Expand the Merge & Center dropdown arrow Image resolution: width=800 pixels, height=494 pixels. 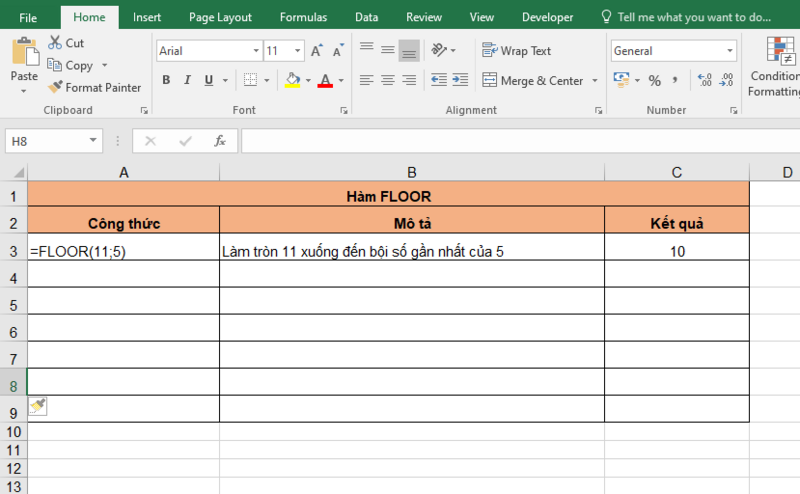tap(595, 81)
